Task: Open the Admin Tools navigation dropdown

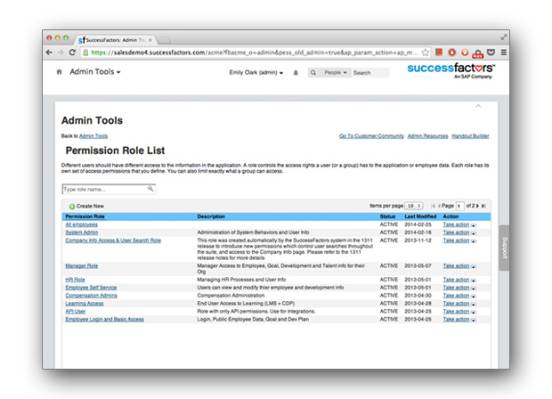Action: click(x=95, y=72)
